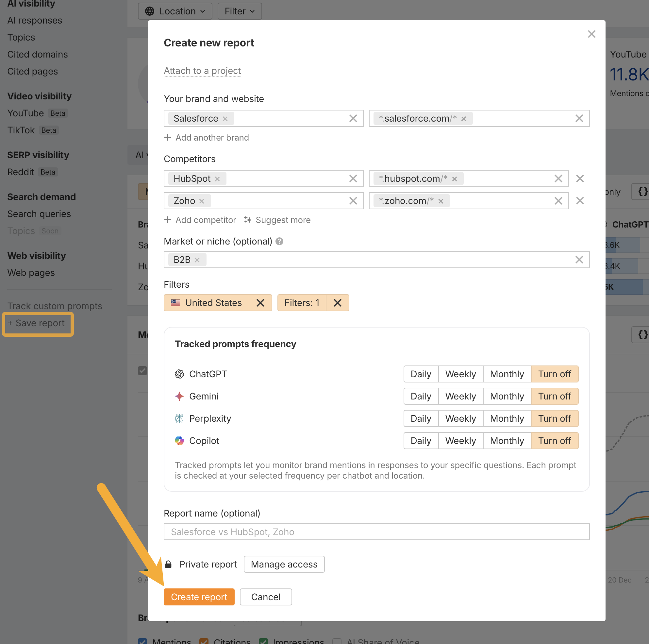Open the United States location filter
The width and height of the screenshot is (649, 644).
pyautogui.click(x=206, y=303)
